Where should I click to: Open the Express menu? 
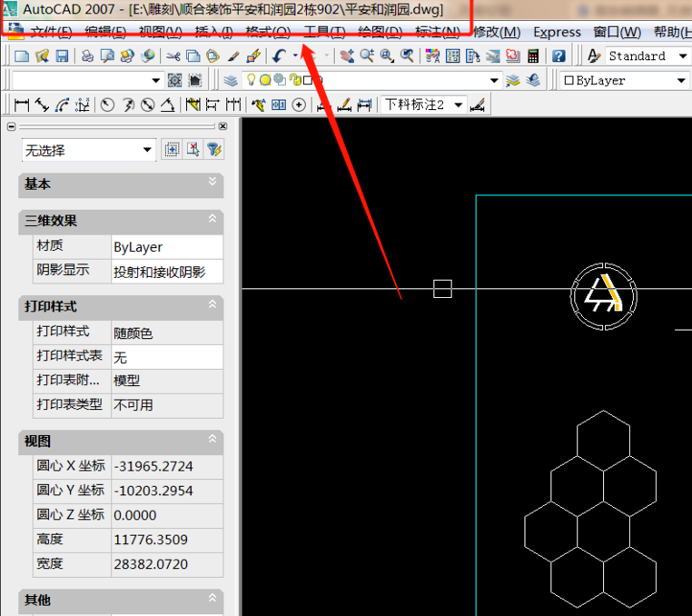tap(557, 32)
